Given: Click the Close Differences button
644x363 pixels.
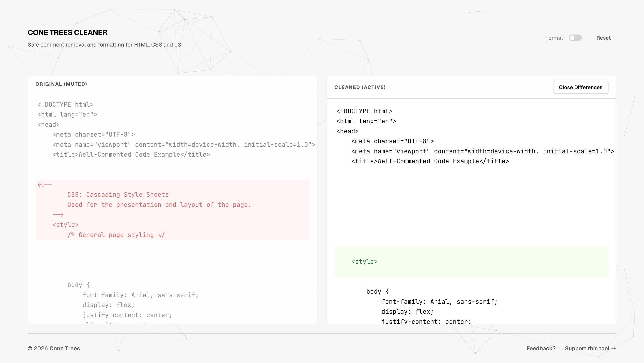Looking at the screenshot, I should click(x=580, y=87).
